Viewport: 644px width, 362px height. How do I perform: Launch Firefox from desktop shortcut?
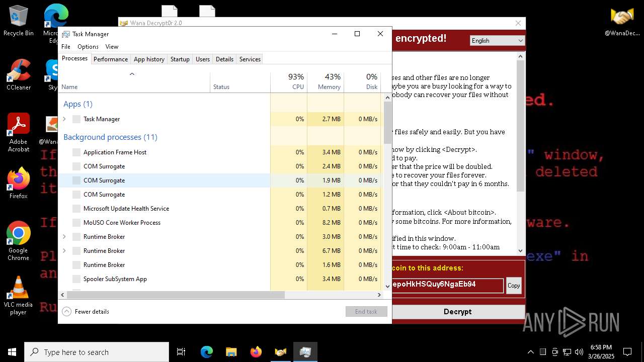[x=18, y=184]
